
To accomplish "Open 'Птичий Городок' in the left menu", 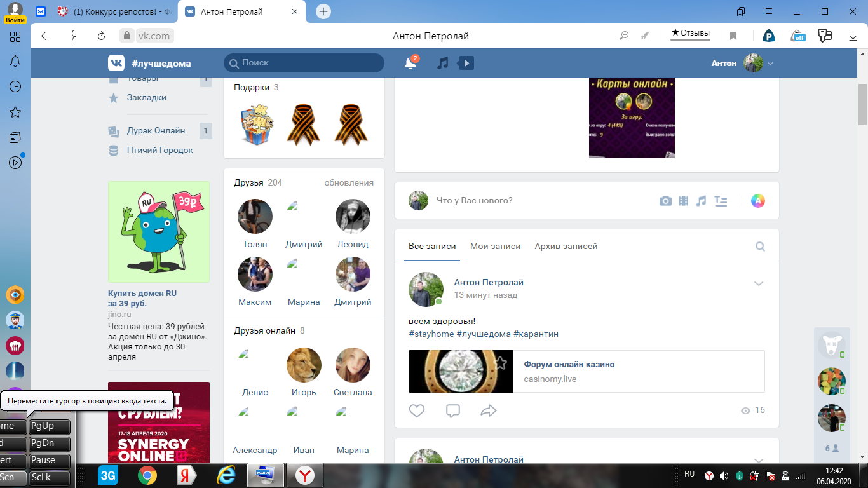I will point(159,151).
